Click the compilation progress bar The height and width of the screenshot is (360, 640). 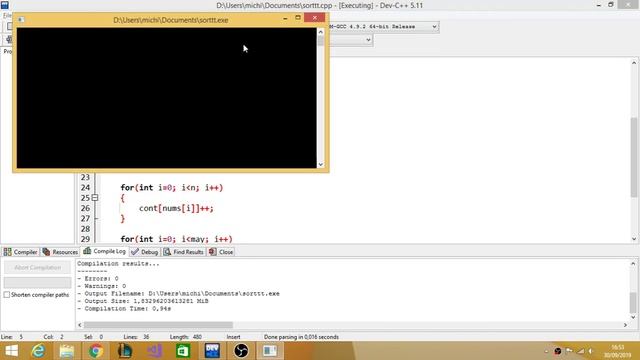(37, 282)
